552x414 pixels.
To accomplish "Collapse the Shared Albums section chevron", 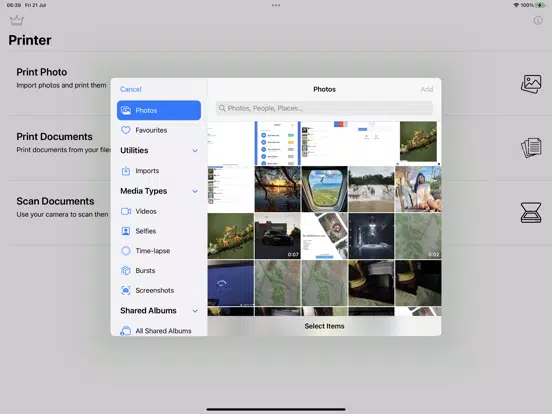I will click(x=195, y=311).
